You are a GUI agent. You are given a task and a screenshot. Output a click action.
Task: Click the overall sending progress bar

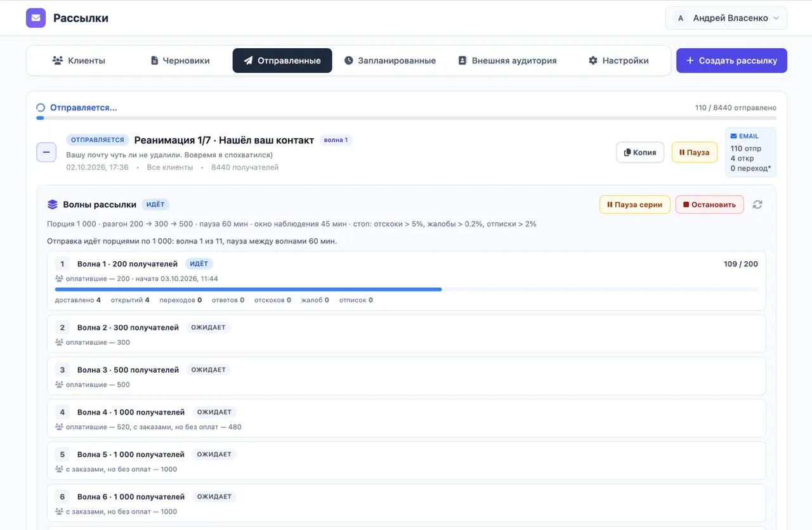(406, 118)
